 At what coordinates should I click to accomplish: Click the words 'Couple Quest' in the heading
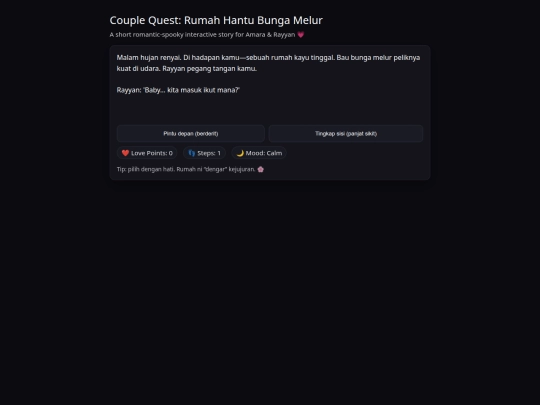[x=145, y=20]
